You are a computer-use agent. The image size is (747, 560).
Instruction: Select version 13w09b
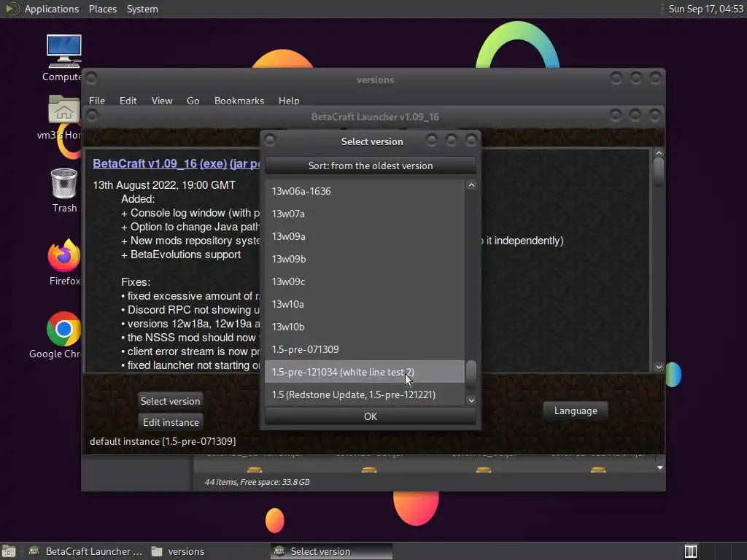click(365, 259)
